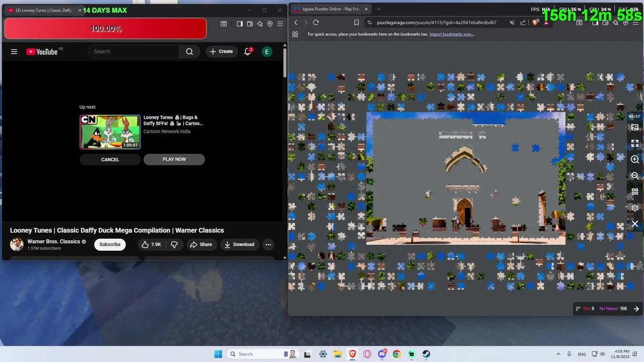Open the YouTube browser window main menu
Viewport: 644px width, 362px height.
click(x=280, y=24)
